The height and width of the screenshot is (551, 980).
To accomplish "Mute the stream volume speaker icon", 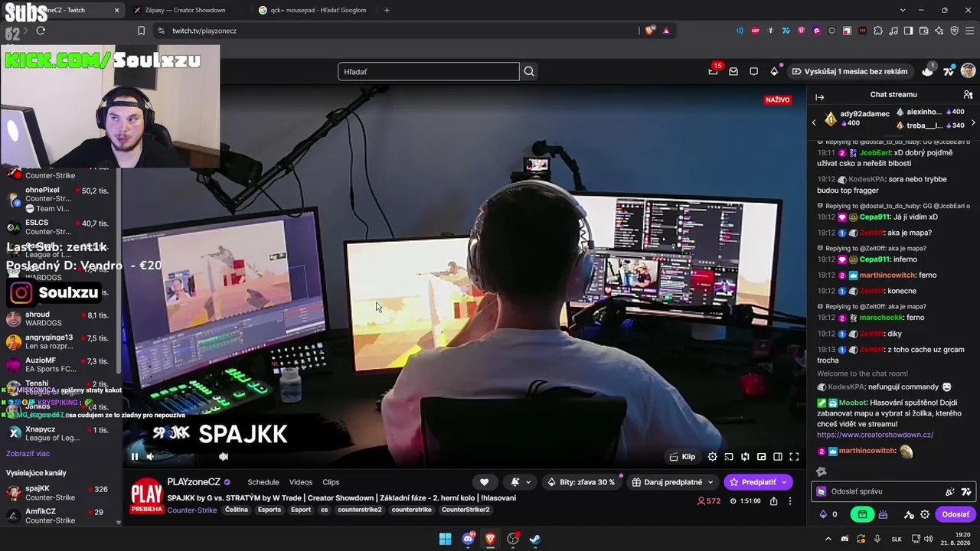I will point(150,457).
